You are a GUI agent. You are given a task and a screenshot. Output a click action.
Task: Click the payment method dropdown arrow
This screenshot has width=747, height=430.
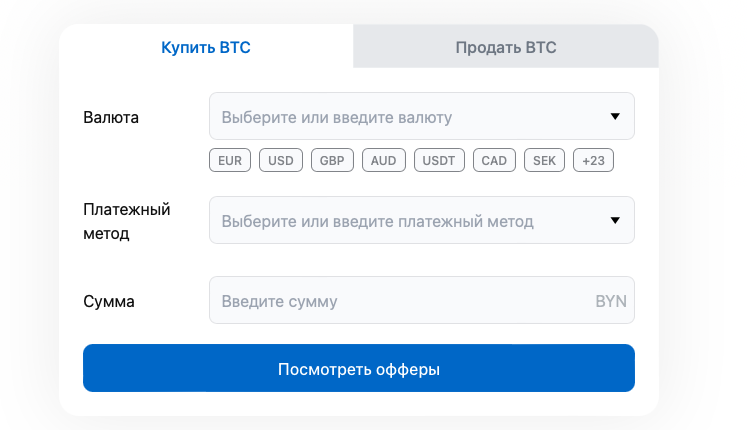[615, 221]
